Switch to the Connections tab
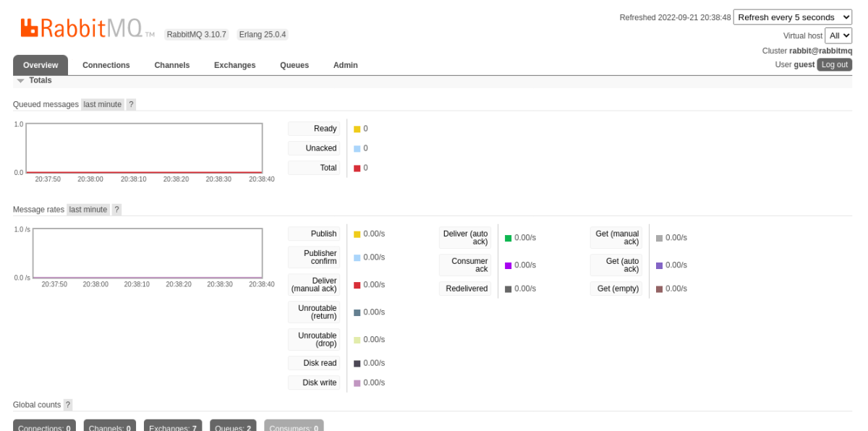 click(x=106, y=65)
